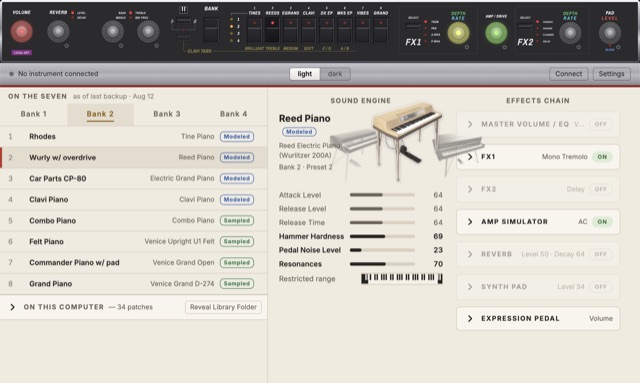640x383 pixels.
Task: Select the Rhodes preset row
Action: tap(133, 137)
